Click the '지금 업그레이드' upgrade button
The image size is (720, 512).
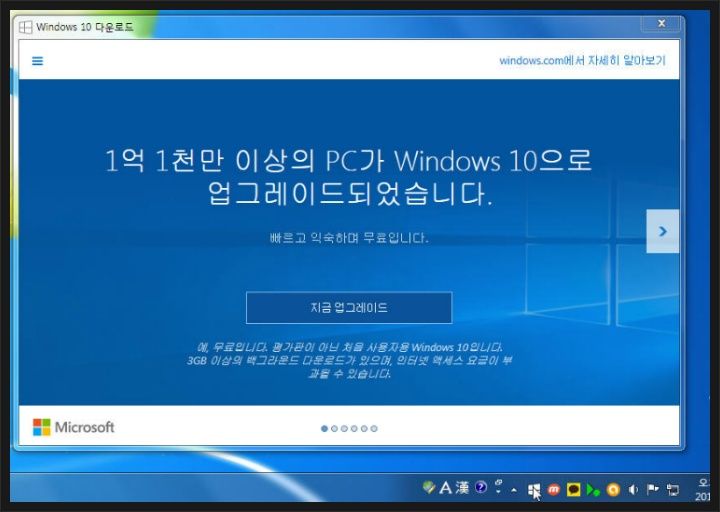tap(349, 308)
